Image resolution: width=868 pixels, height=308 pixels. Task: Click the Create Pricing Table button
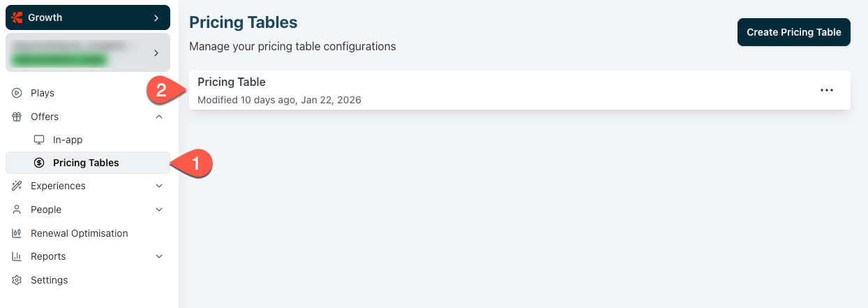(x=793, y=32)
